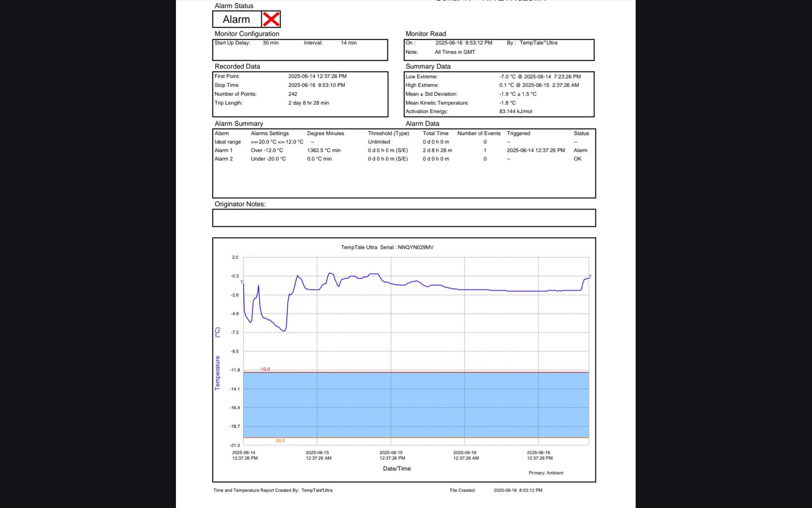The height and width of the screenshot is (508, 812).
Task: Select the Start Up Delay value '30 min'
Action: pos(271,43)
